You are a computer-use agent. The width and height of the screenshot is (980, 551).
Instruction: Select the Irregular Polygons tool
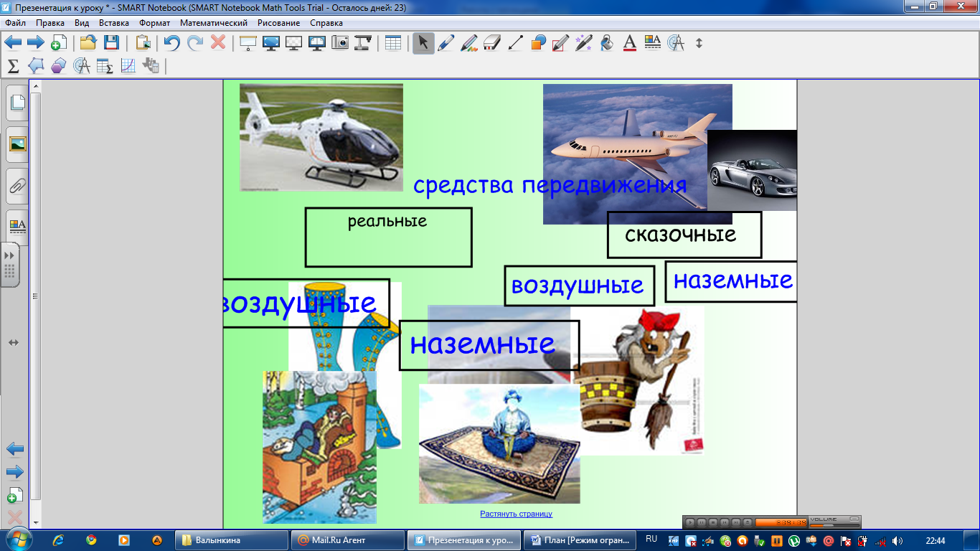point(36,66)
